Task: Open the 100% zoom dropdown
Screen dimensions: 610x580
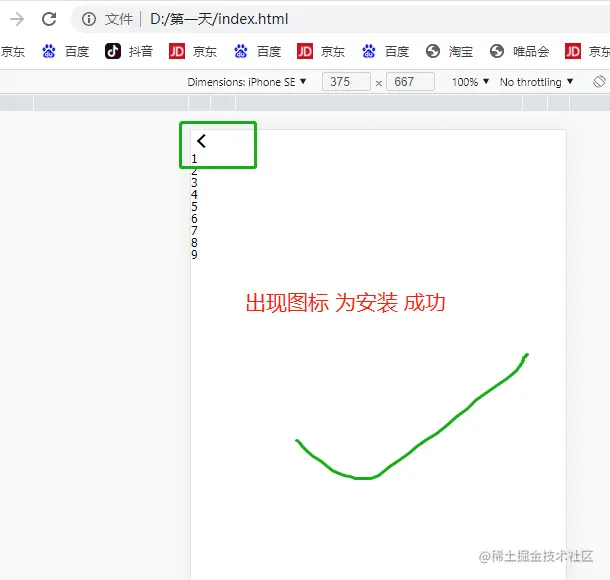Action: pyautogui.click(x=470, y=82)
